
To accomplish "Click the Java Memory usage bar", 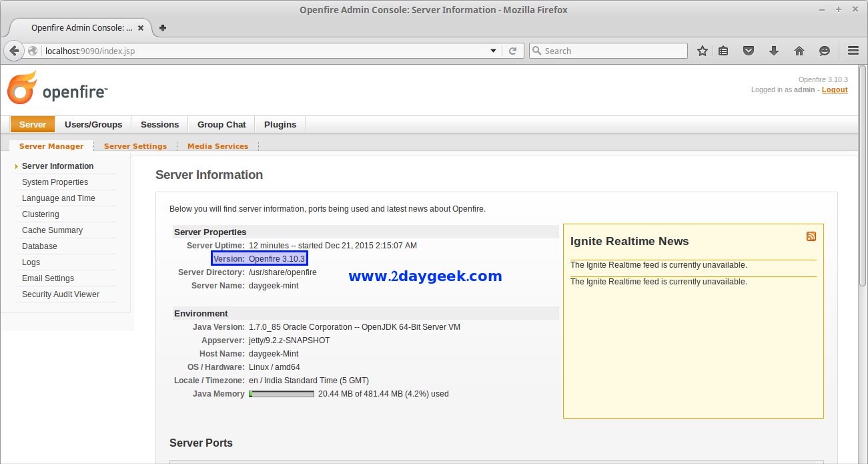I will pyautogui.click(x=282, y=394).
